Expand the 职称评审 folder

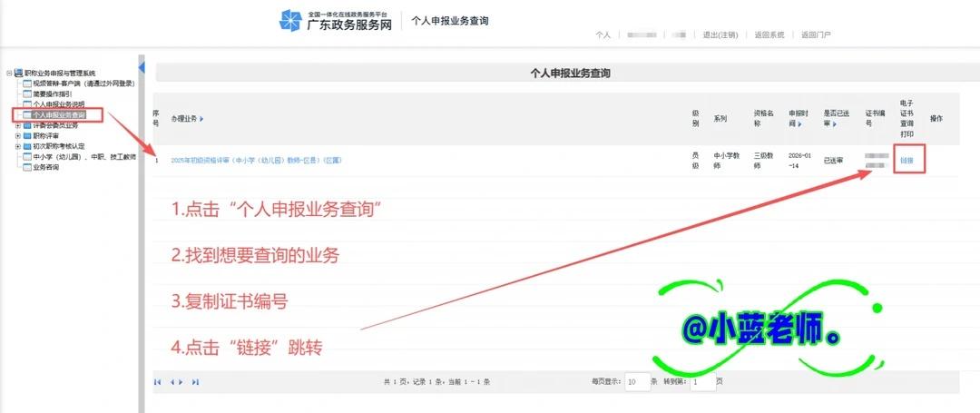[x=18, y=136]
